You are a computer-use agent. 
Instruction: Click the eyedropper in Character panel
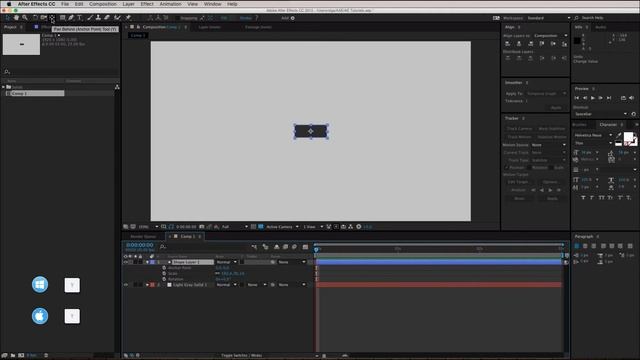coord(619,135)
